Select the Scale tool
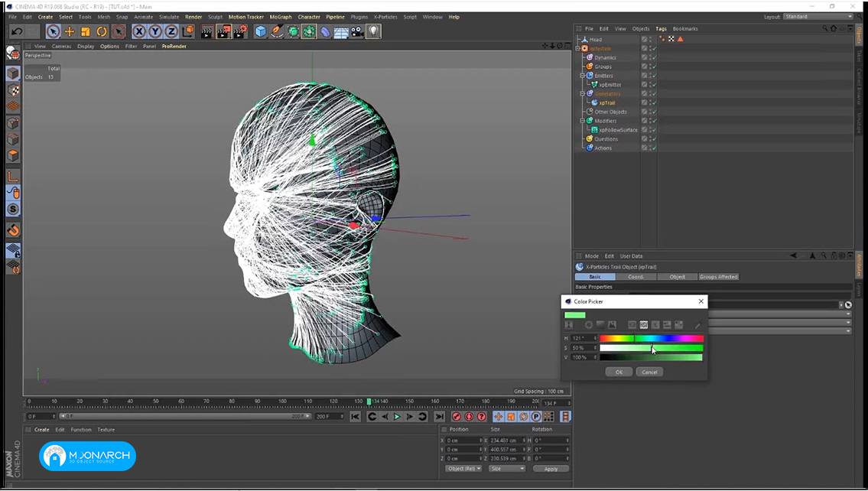 [85, 31]
